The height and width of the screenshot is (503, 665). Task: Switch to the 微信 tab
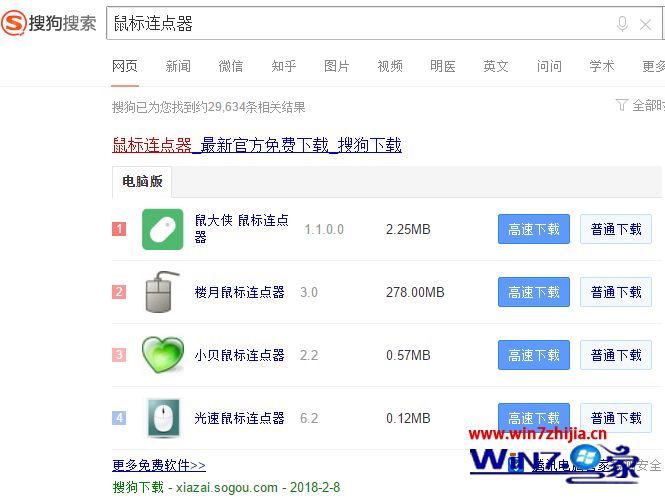[231, 66]
